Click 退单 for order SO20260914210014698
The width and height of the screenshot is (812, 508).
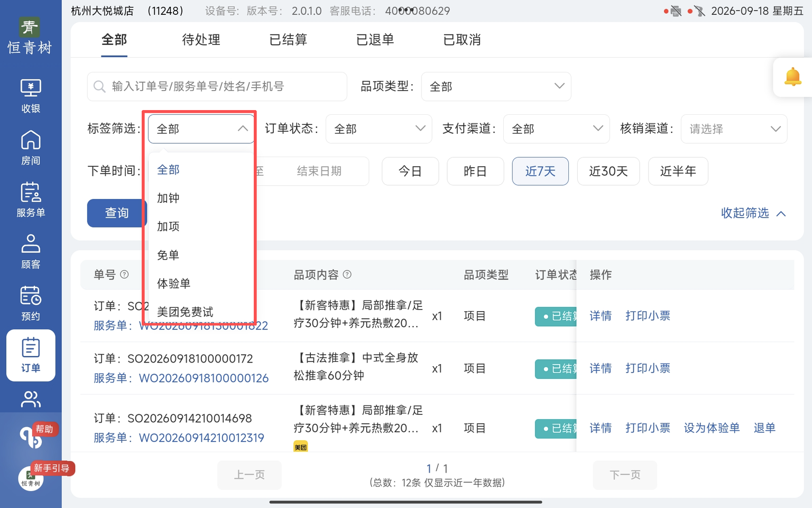click(x=764, y=428)
